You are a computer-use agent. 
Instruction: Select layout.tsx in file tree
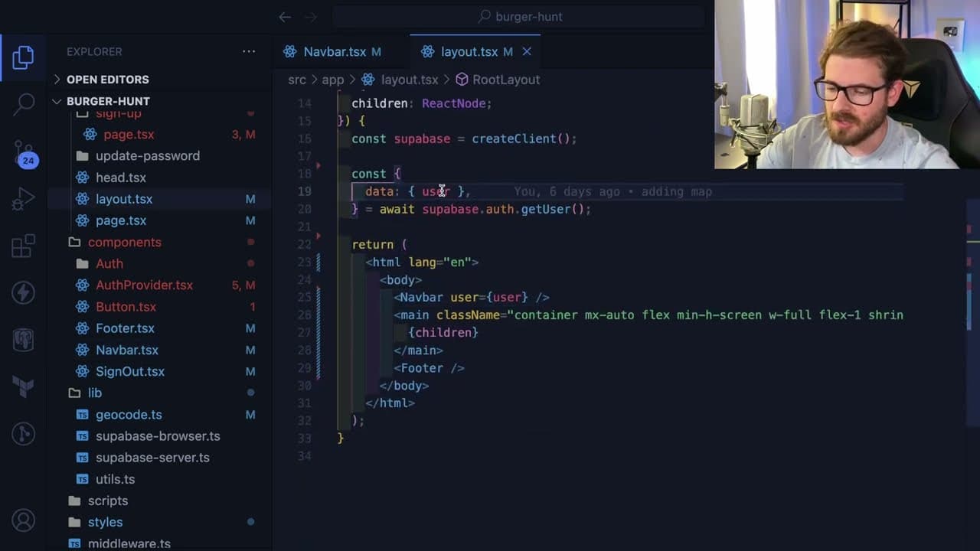[x=124, y=198]
